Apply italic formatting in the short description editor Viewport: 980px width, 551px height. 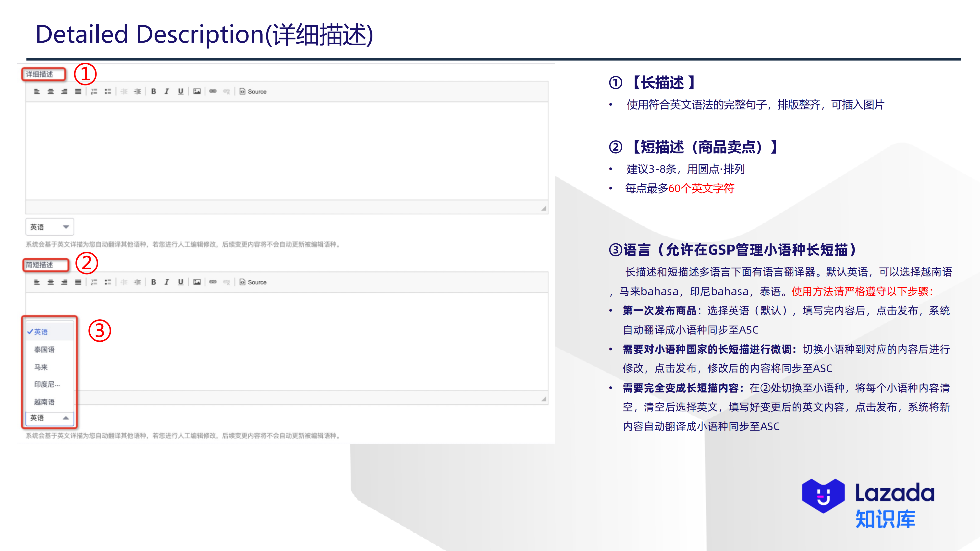167,282
